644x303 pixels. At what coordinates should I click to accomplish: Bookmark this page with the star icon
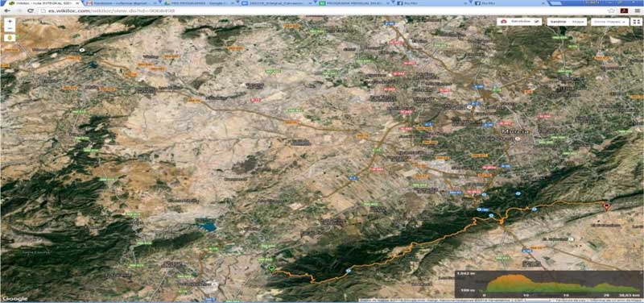pos(612,10)
